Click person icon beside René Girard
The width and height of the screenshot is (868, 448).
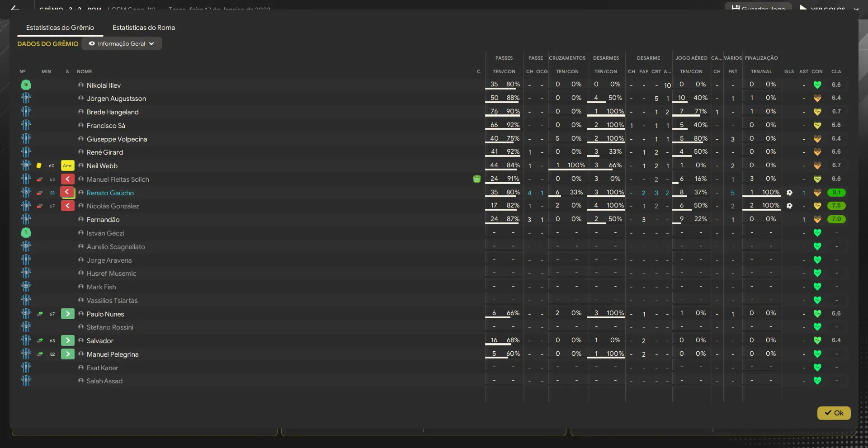coord(81,152)
